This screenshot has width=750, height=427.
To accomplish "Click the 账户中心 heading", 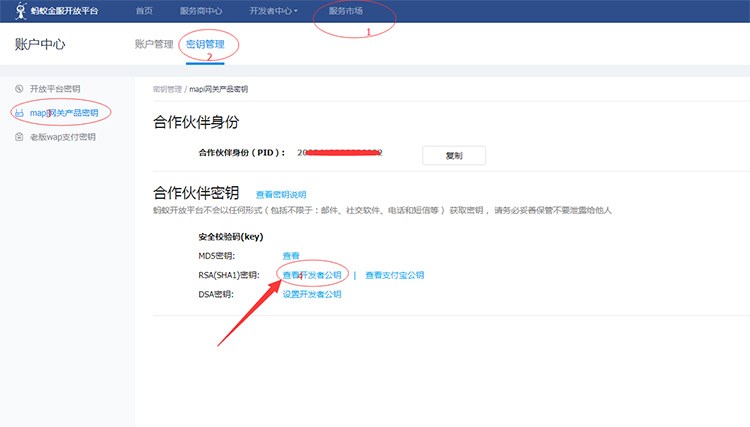I will (40, 44).
